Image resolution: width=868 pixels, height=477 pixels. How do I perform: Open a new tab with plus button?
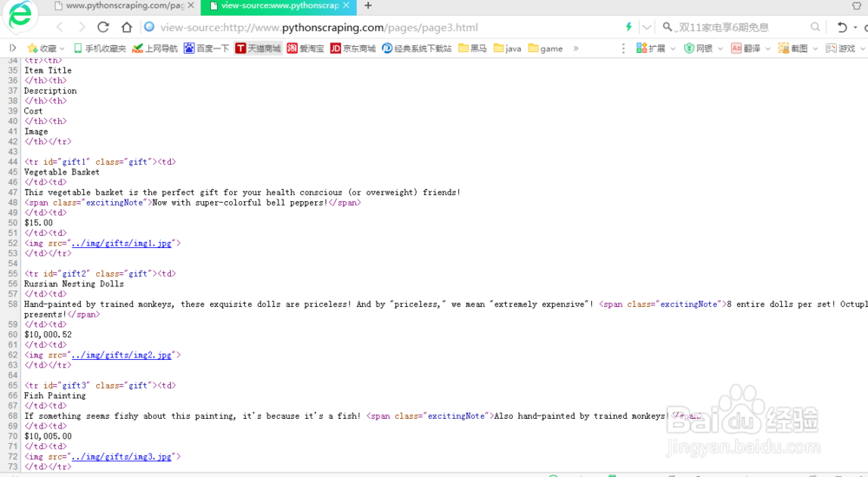pos(368,5)
